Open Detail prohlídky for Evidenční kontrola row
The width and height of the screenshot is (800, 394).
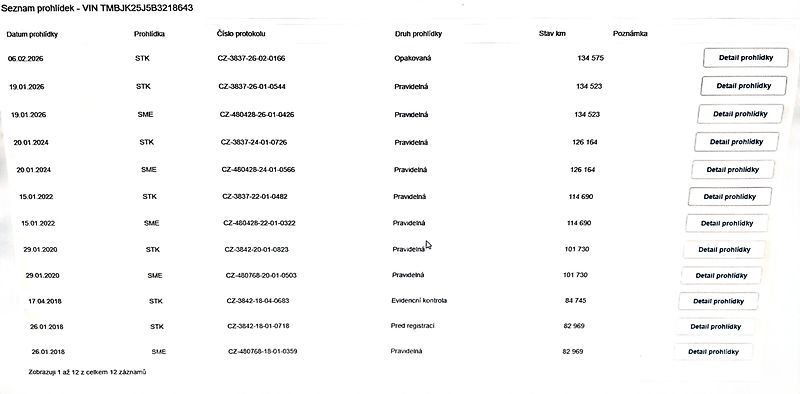[x=718, y=301]
